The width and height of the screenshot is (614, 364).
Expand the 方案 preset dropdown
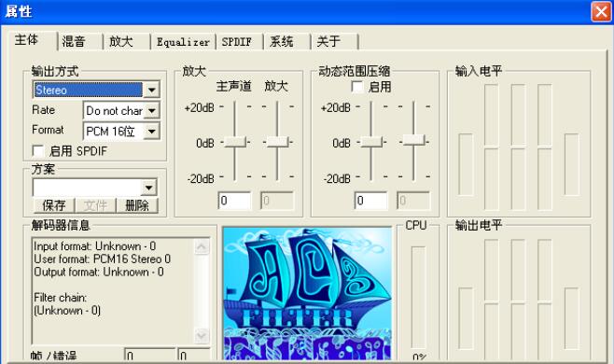(x=148, y=188)
